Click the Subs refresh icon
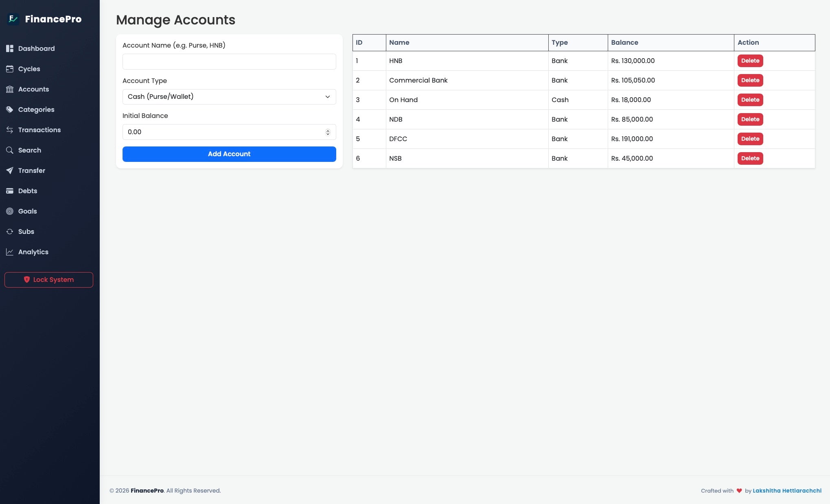 (x=10, y=231)
